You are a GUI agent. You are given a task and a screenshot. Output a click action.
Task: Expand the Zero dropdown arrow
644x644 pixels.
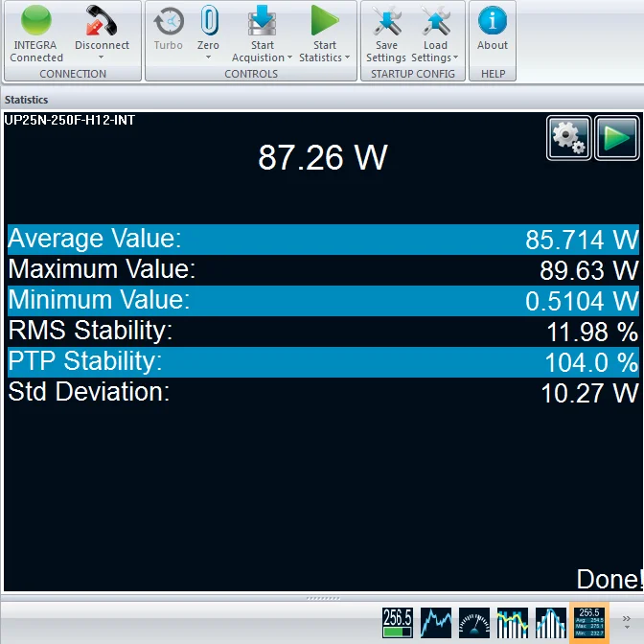208,57
